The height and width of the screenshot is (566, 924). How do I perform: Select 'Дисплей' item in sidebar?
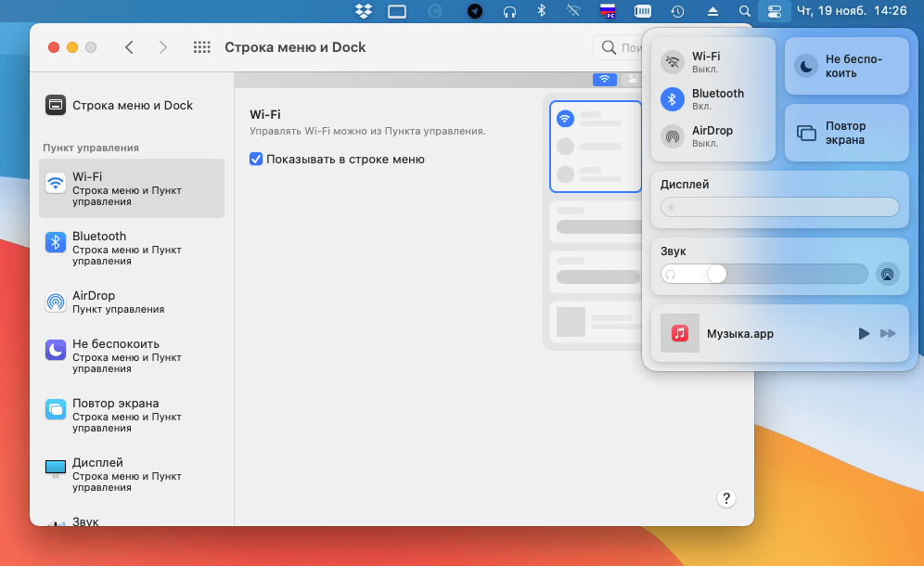click(x=132, y=475)
